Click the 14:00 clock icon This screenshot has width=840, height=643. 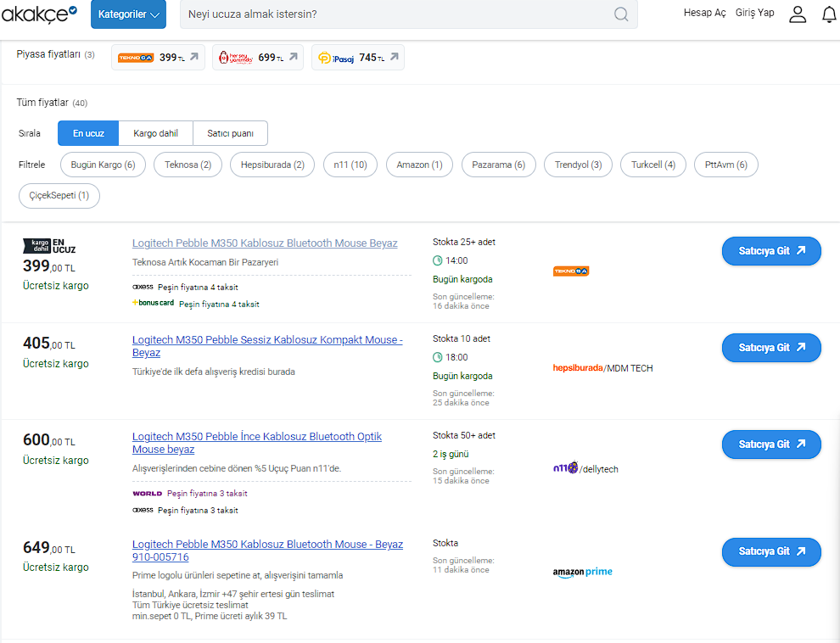437,260
